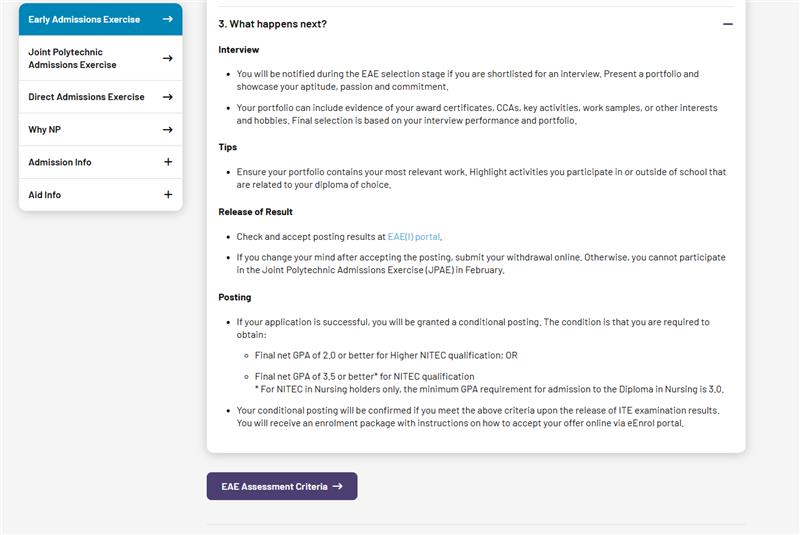
Task: Click arrow icon next to Joint Polytechnic Admissions
Action: [x=167, y=58]
